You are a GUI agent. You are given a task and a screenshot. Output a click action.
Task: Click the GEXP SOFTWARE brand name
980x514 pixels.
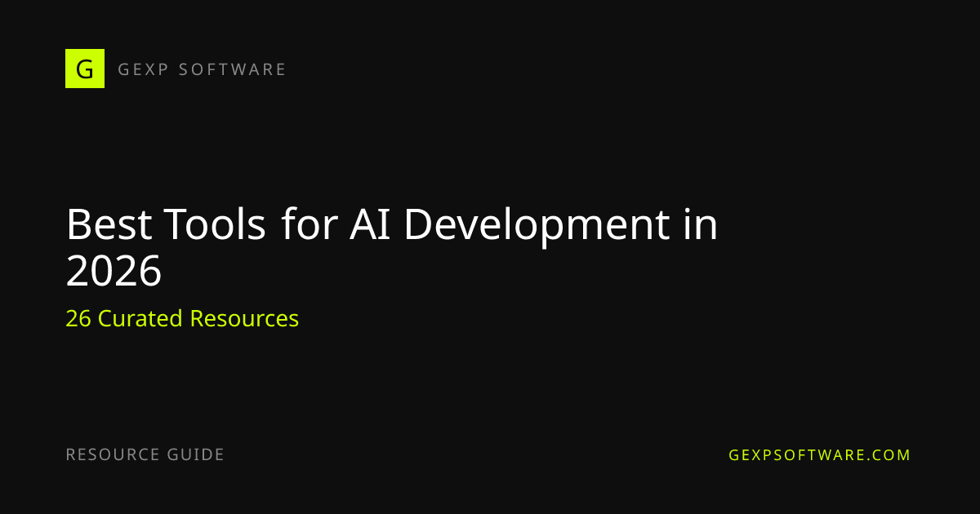pyautogui.click(x=202, y=69)
